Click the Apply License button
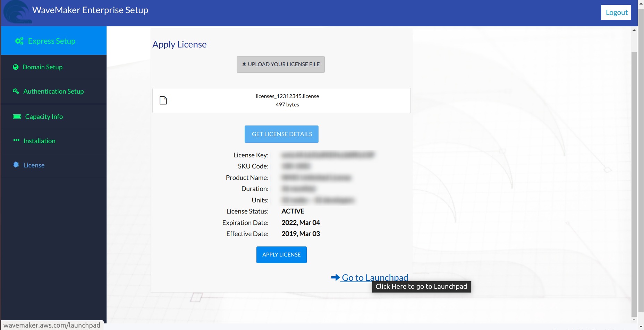The image size is (644, 330). coord(281,254)
